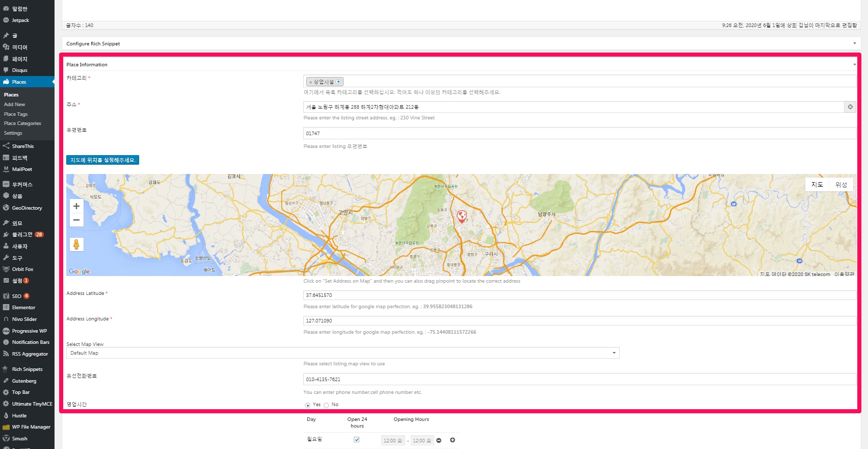Open Place Tags submenu
Viewport: 868px width, 449px height.
pos(16,114)
